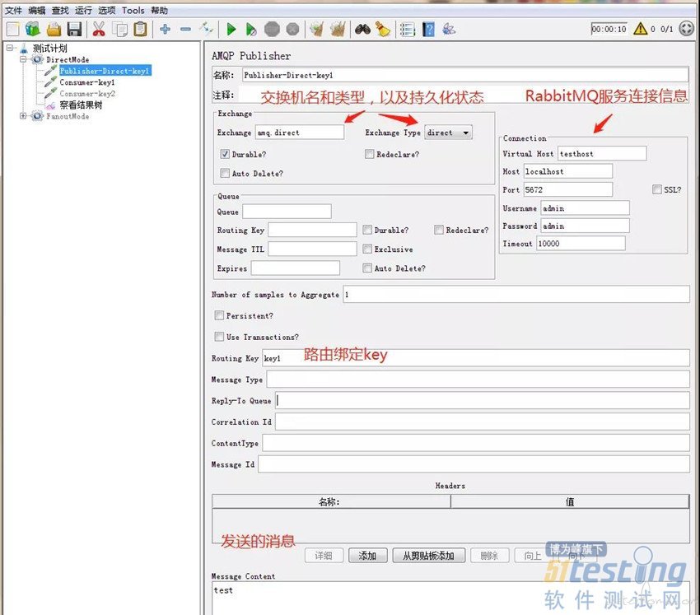
Task: Open the function helper dialog icon
Action: pyautogui.click(x=407, y=30)
